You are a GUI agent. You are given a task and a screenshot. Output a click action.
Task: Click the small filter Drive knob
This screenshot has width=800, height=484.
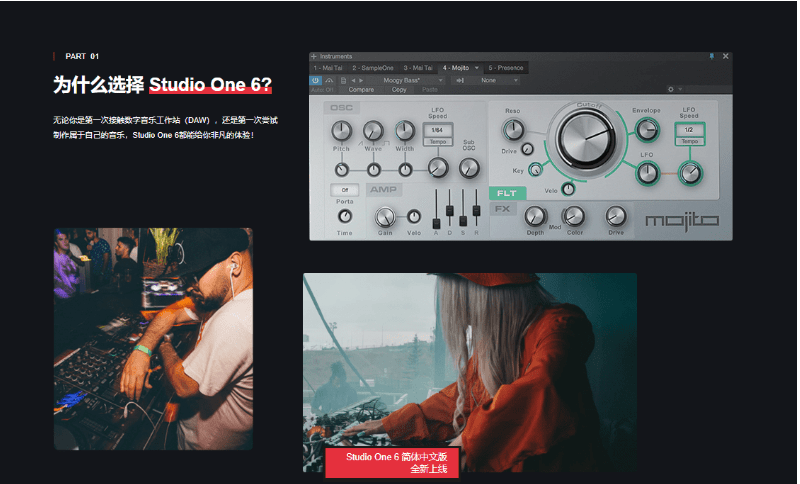coord(527,149)
